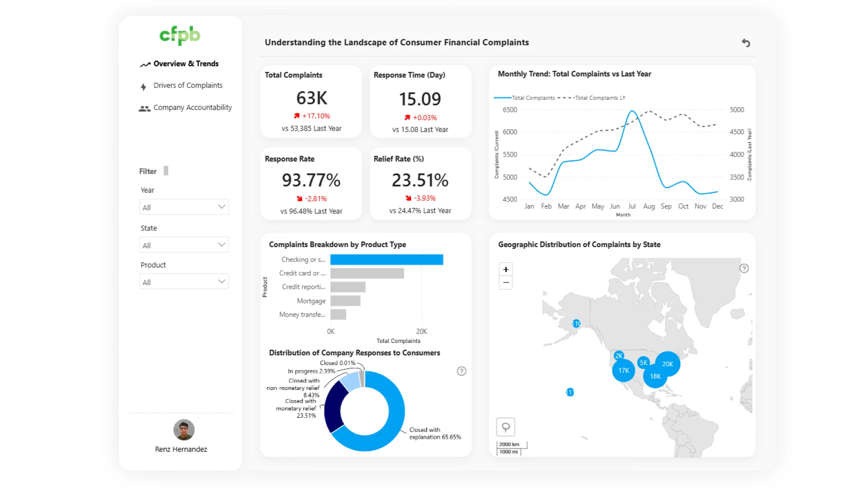
Task: Select the Company Accountability text label
Action: 193,108
